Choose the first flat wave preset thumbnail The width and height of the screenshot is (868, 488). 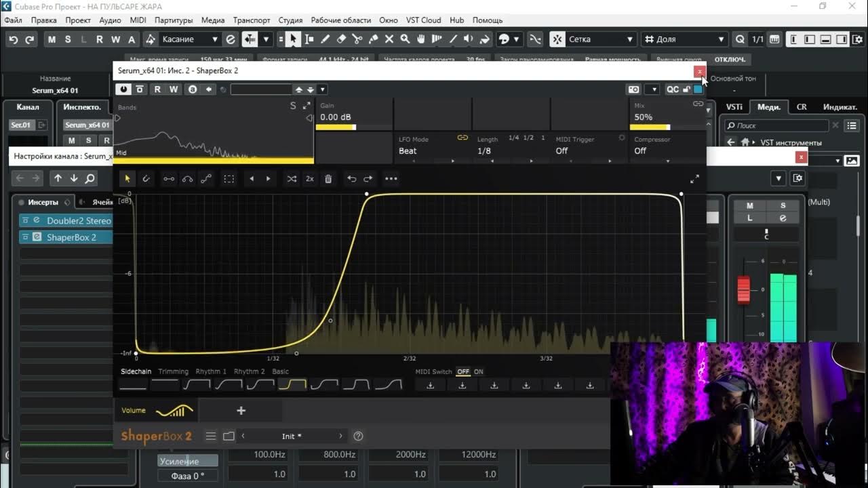pos(133,385)
